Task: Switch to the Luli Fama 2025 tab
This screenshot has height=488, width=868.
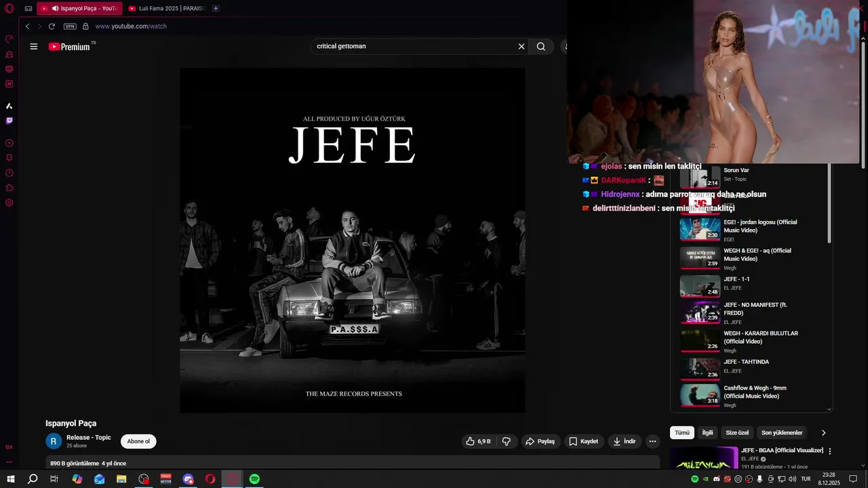Action: click(x=167, y=8)
